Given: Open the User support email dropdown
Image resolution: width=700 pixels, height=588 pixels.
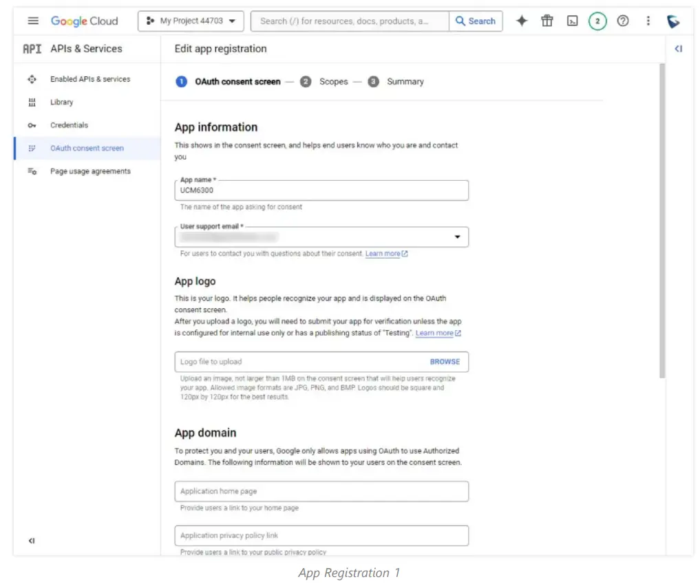Looking at the screenshot, I should 321,237.
